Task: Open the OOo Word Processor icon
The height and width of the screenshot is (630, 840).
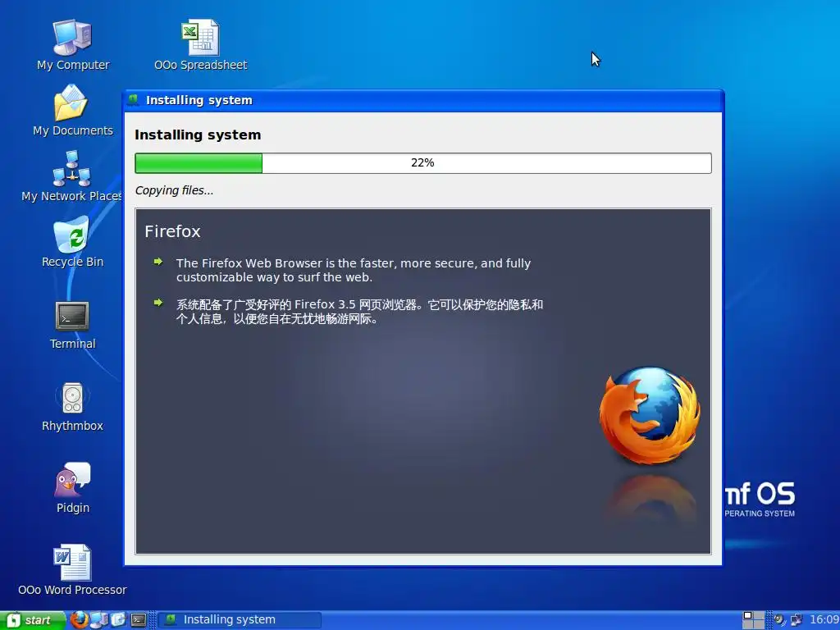Action: [x=72, y=571]
